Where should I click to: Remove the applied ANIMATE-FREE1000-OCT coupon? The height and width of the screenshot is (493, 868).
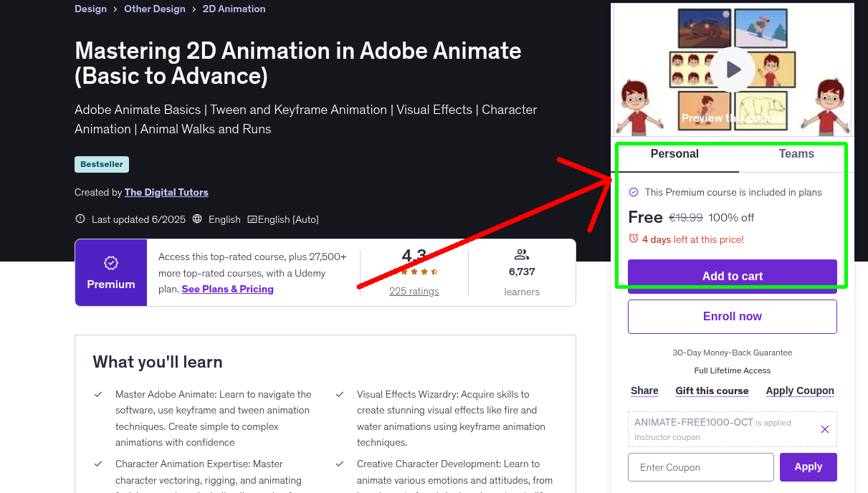click(824, 429)
